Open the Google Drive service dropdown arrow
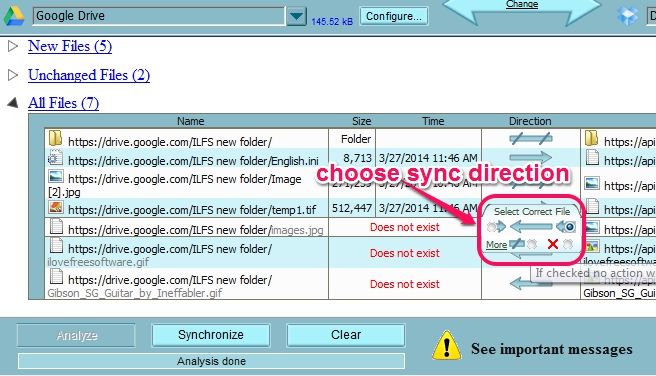The width and height of the screenshot is (656, 376). (x=297, y=17)
